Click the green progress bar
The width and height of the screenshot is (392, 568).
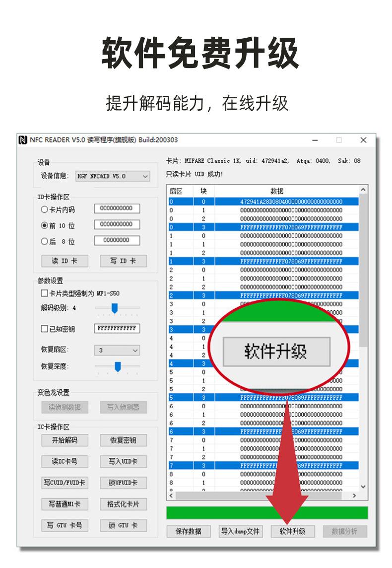click(x=267, y=513)
